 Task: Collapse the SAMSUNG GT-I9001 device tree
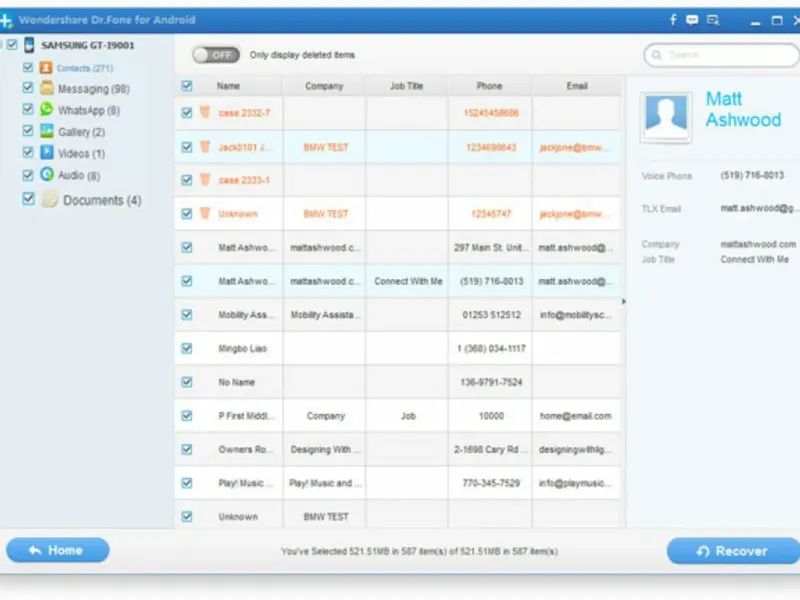(x=2, y=45)
